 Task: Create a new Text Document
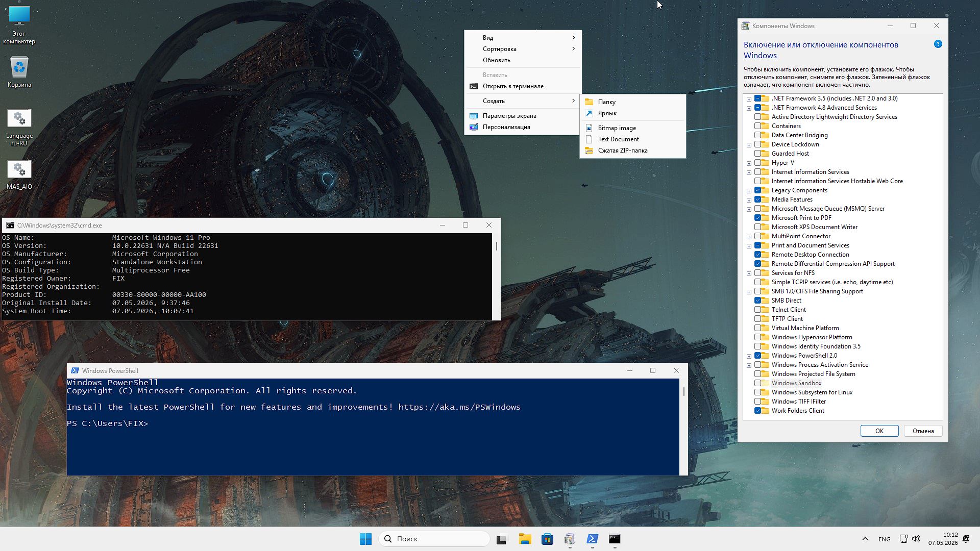[x=633, y=139]
